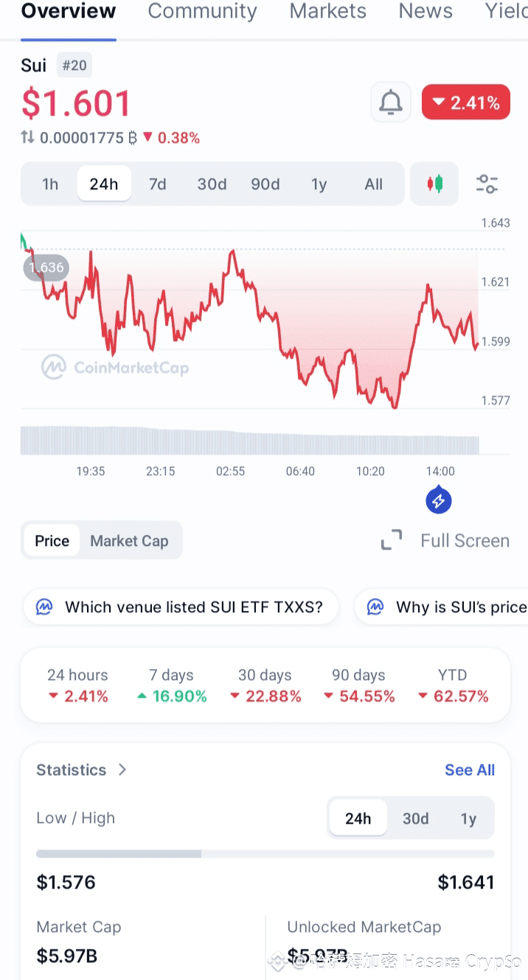
Task: Tap the price alert bell icon
Action: (x=390, y=103)
